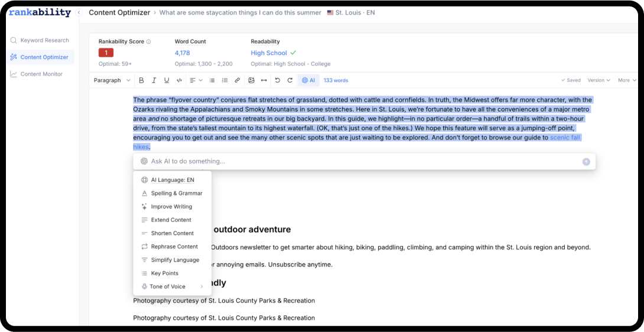
Task: Apply italic formatting from the toolbar
Action: click(x=154, y=80)
